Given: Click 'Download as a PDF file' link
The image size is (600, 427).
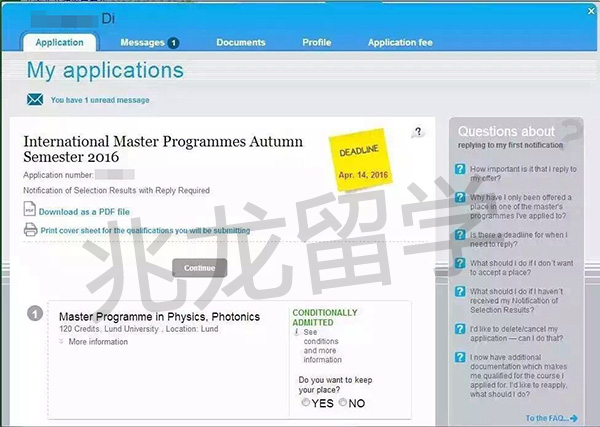Looking at the screenshot, I should pos(84,212).
